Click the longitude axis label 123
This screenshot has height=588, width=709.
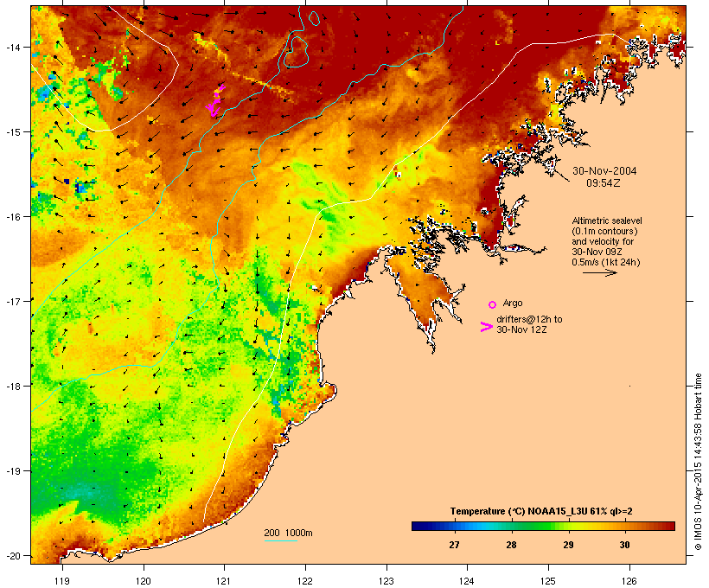point(386,581)
